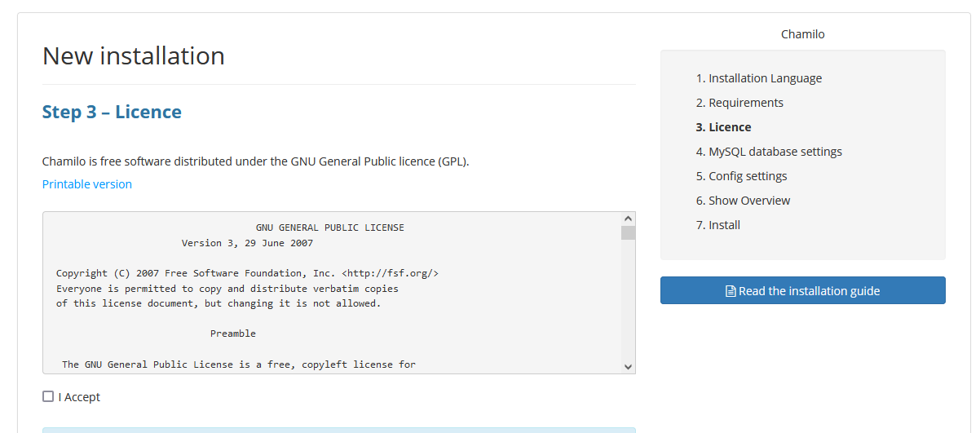
Task: Open the Printable version link
Action: pos(86,184)
